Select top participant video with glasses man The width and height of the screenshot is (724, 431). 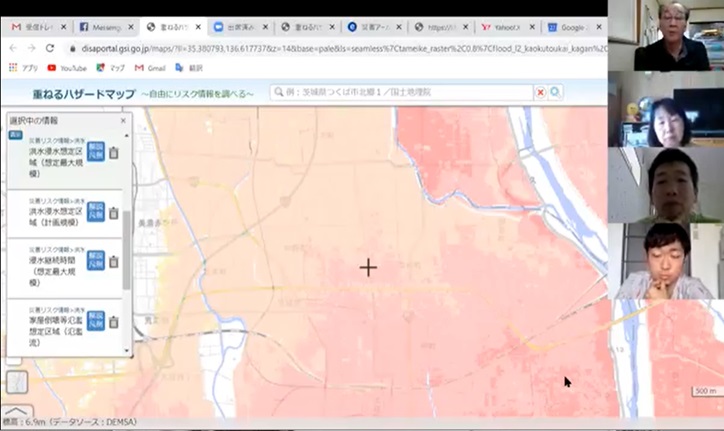tap(665, 36)
